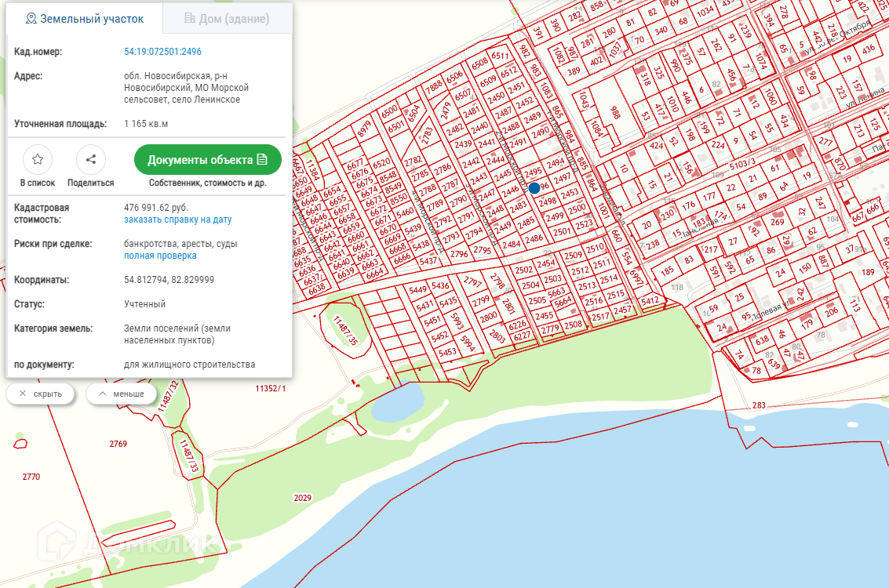Select map parcel 2498
Image resolution: width=889 pixels, height=588 pixels.
click(x=548, y=202)
